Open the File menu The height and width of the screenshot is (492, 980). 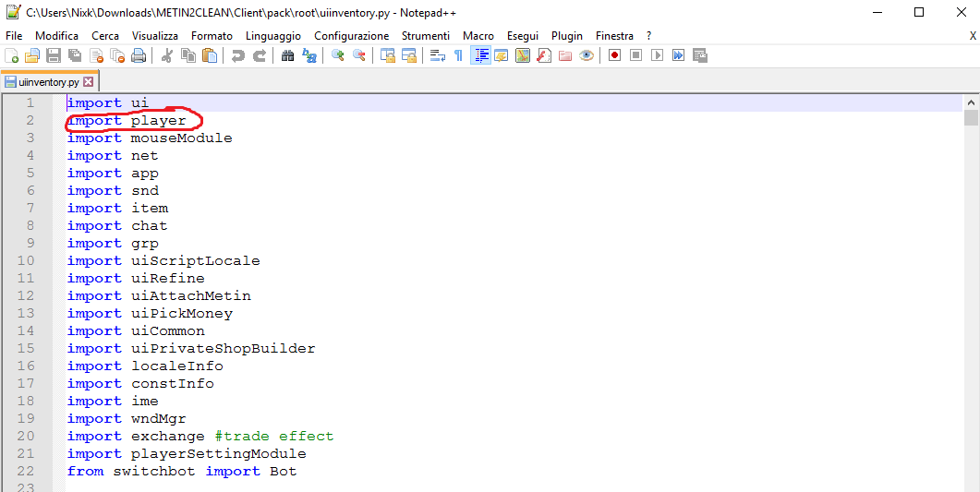click(x=14, y=36)
